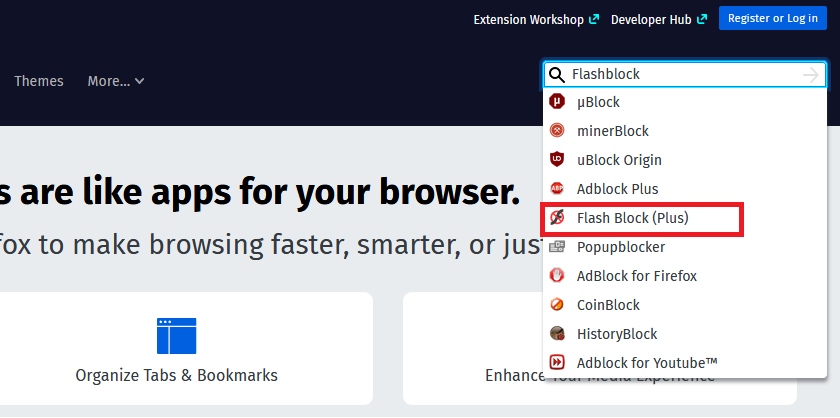This screenshot has width=840, height=418.
Task: Click the Flash Block (Plus) icon
Action: click(557, 218)
